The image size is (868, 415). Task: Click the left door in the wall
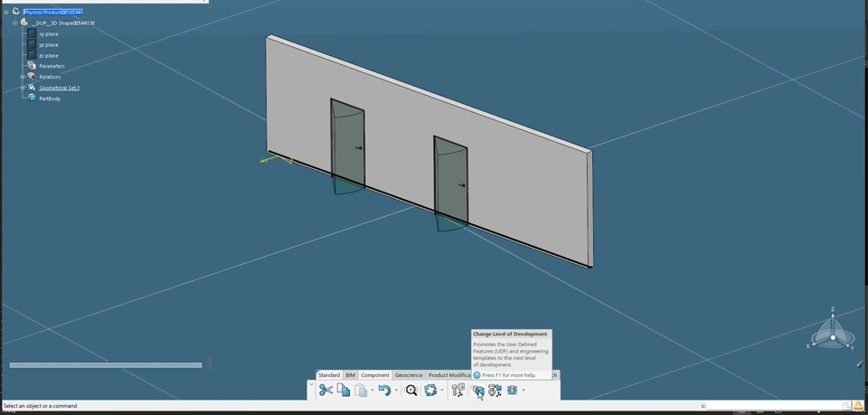click(347, 145)
